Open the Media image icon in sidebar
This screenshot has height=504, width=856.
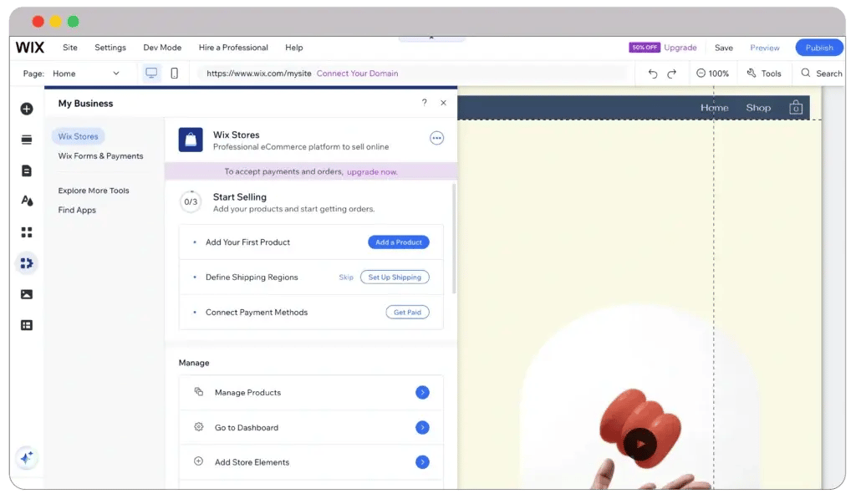27,294
